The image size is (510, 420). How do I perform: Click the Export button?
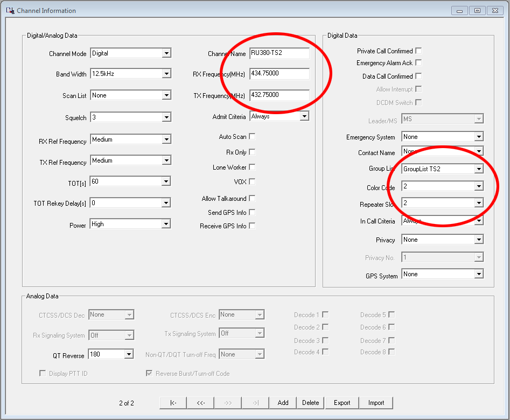[x=342, y=403]
